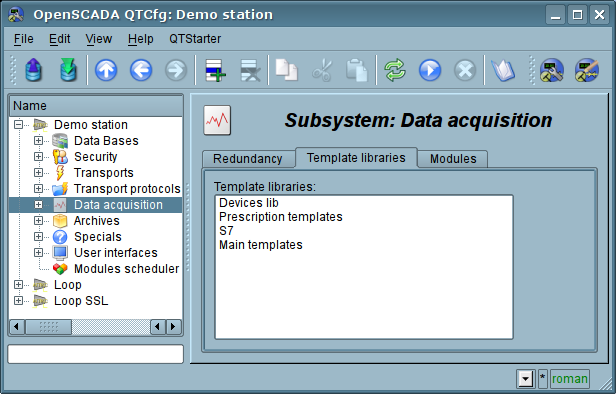Select the Template libraries tab
Viewport: 616px width, 394px height.
coord(356,158)
